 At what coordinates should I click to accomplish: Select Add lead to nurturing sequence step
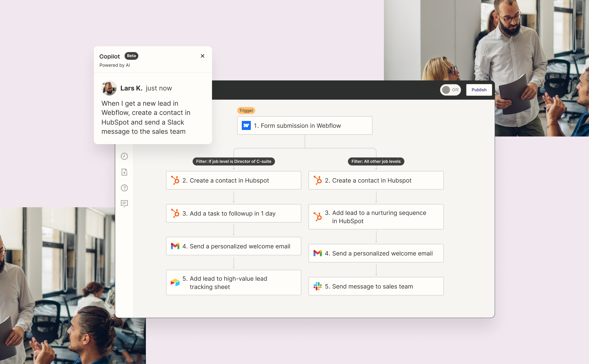(376, 217)
